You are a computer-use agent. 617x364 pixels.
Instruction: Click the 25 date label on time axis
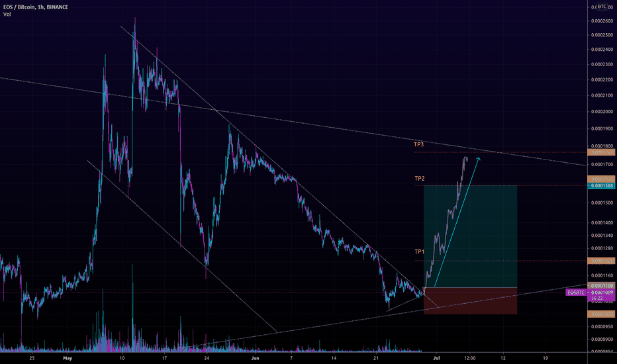pyautogui.click(x=32, y=358)
